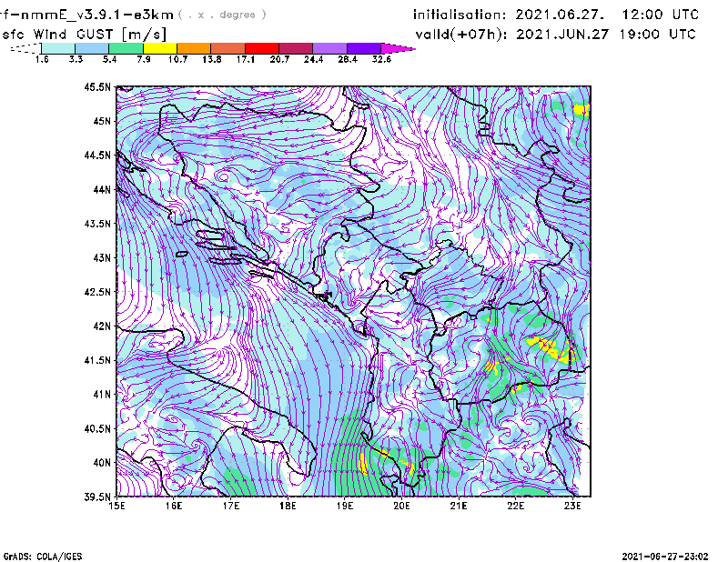Screen dimensions: 728x562
Task: Click the green 5.4–7.9 legend swatch
Action: 126,48
